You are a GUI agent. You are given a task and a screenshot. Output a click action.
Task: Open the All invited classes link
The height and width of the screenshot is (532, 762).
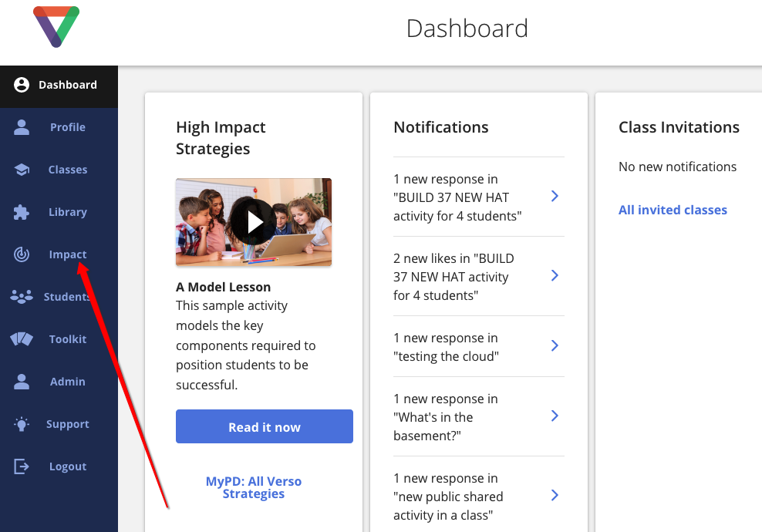(x=673, y=210)
